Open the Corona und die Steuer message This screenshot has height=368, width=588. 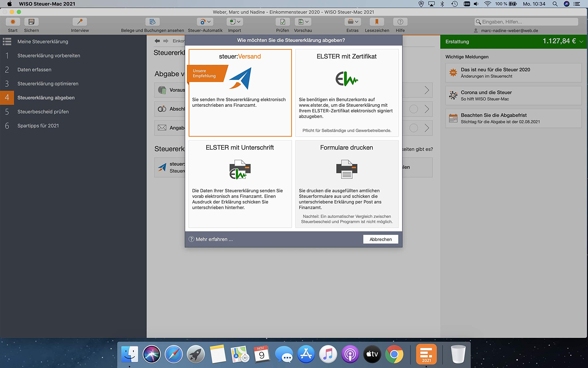[513, 95]
